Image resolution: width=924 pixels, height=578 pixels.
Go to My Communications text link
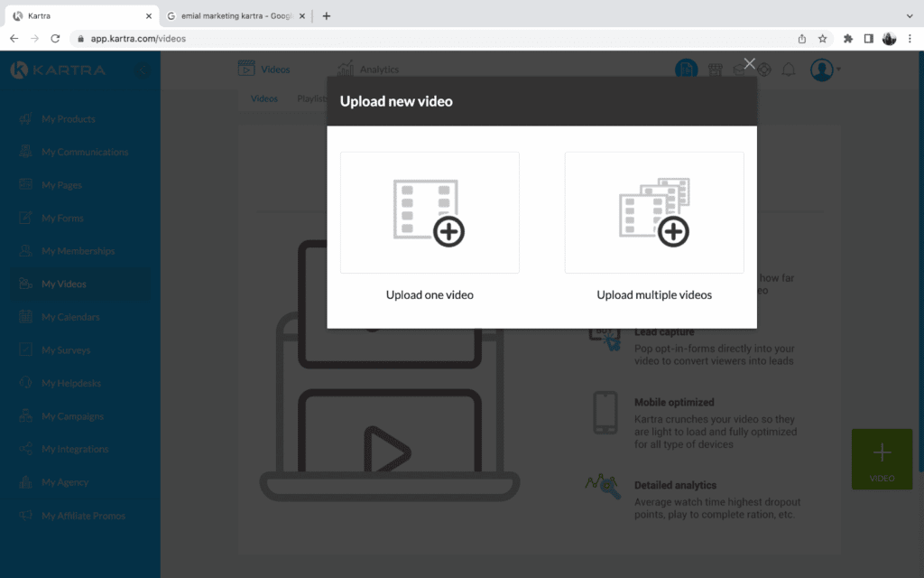(x=85, y=152)
